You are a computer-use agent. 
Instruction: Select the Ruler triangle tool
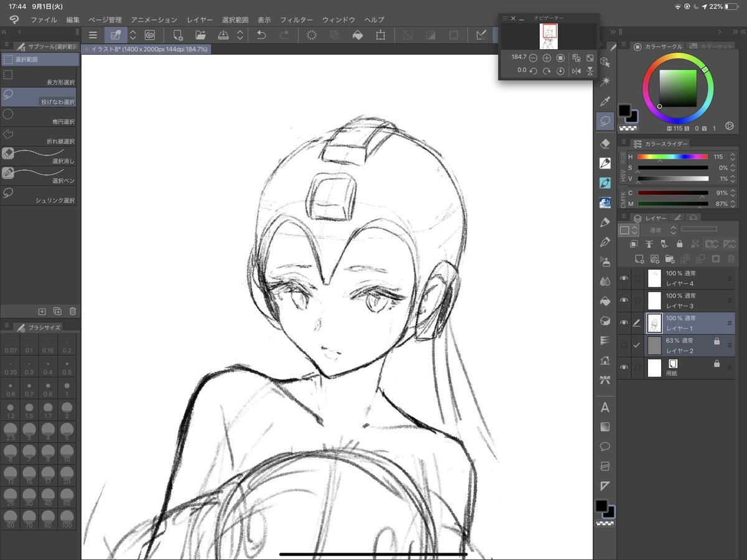[604, 486]
